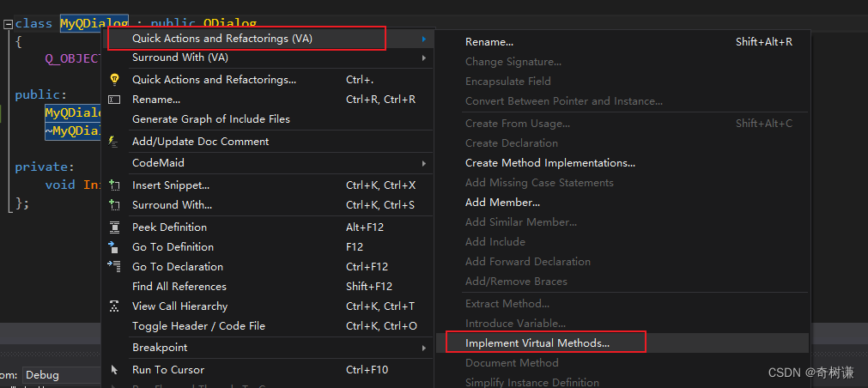This screenshot has height=388, width=868.
Task: Choose Simplify Instance Definition
Action: click(622, 382)
